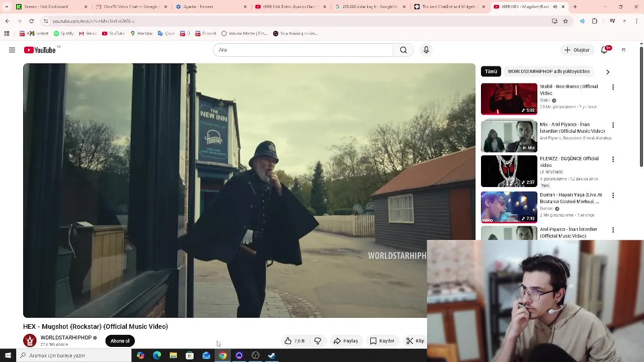
Task: Click Oluştur create button
Action: [577, 50]
